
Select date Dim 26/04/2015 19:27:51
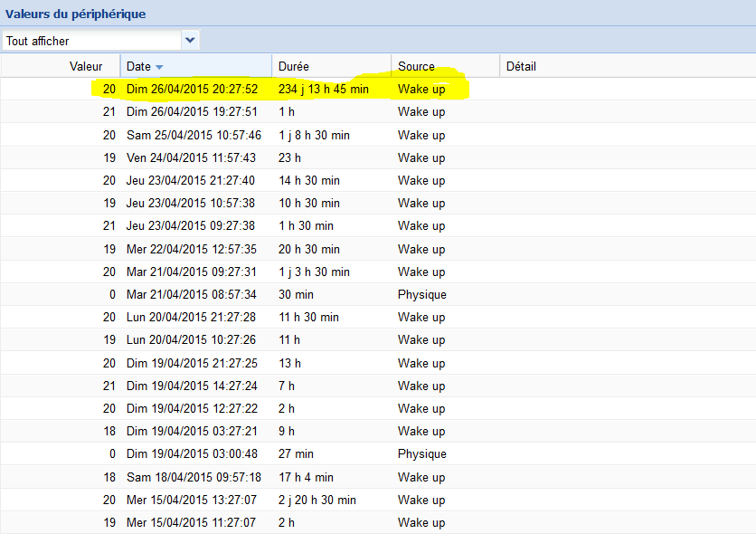tap(192, 112)
